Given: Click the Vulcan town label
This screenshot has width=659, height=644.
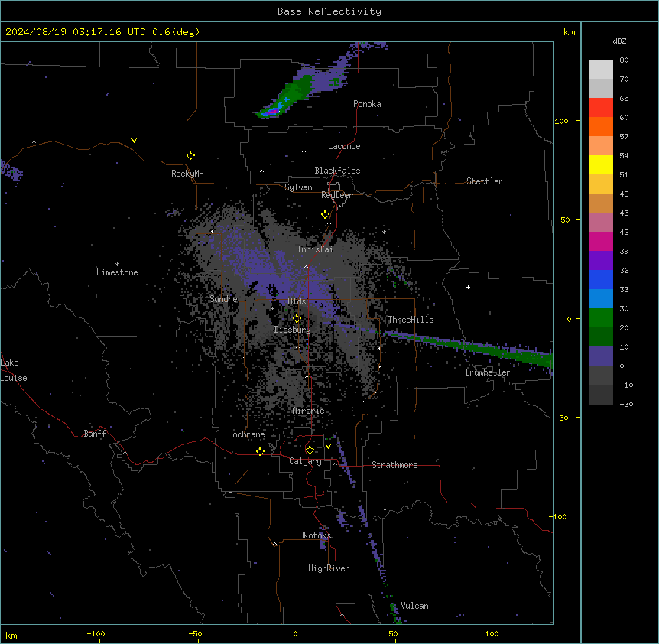Looking at the screenshot, I should pos(414,606).
